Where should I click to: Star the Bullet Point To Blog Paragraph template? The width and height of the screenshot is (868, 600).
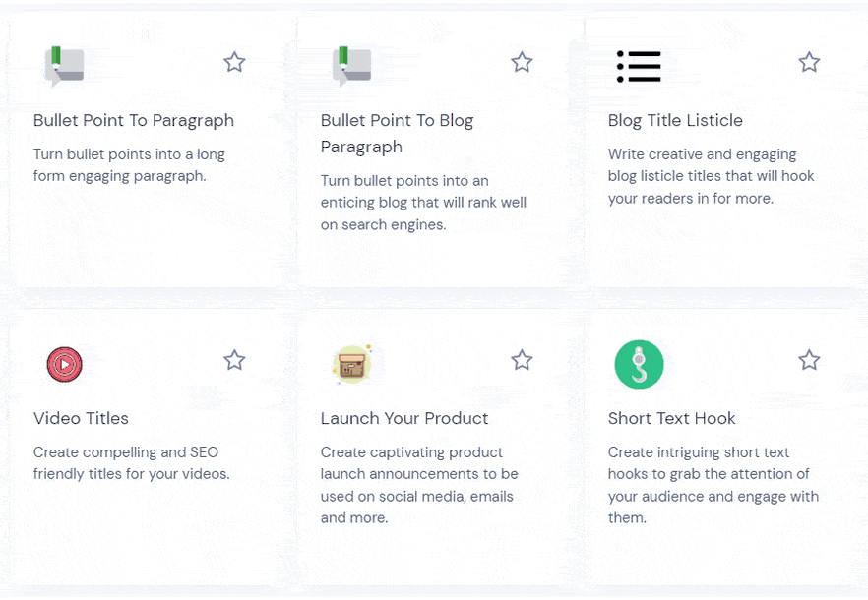tap(522, 63)
